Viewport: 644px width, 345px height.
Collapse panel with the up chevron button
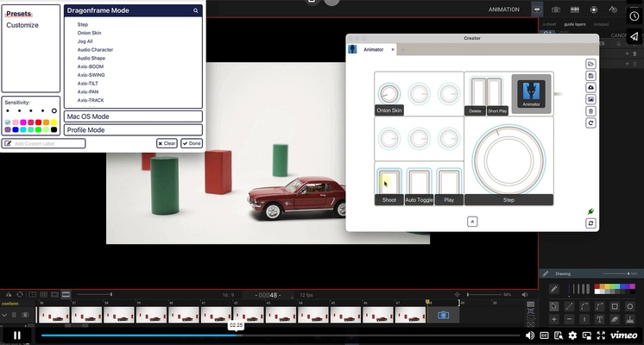[472, 222]
